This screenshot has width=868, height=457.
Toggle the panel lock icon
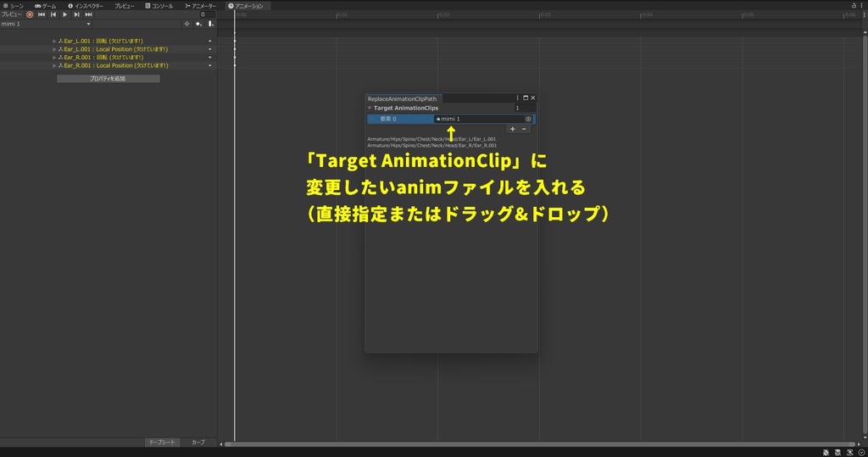click(x=853, y=6)
